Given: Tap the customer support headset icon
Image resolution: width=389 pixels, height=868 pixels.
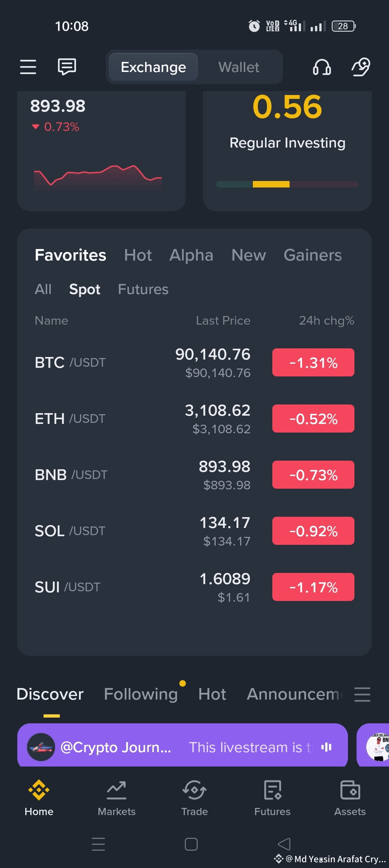Looking at the screenshot, I should click(x=322, y=67).
